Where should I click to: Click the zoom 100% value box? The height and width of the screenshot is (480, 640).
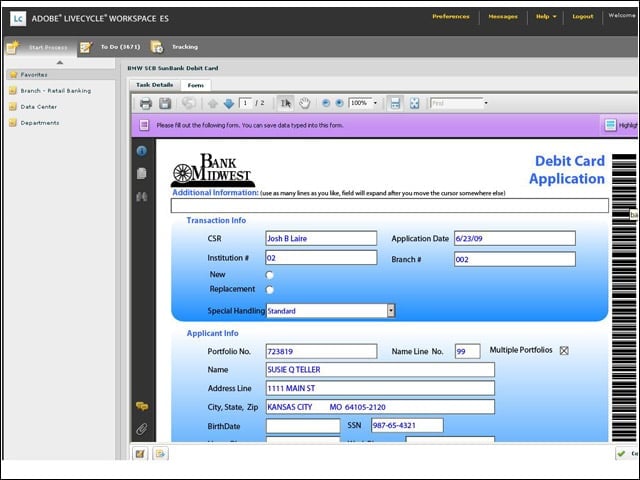pos(360,103)
